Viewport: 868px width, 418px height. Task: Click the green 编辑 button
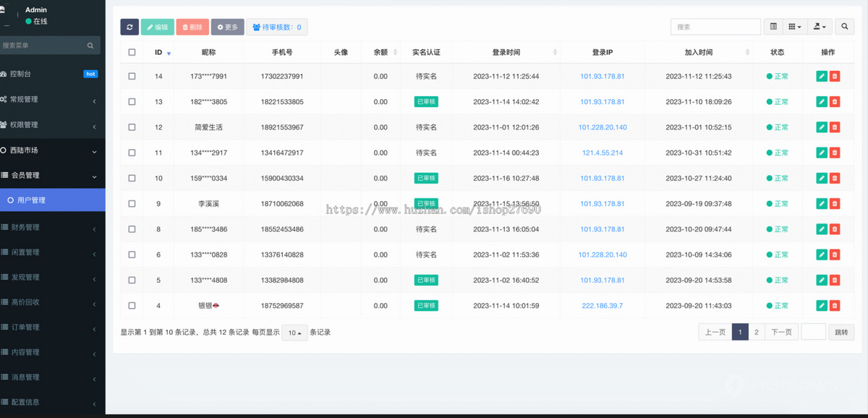(157, 27)
